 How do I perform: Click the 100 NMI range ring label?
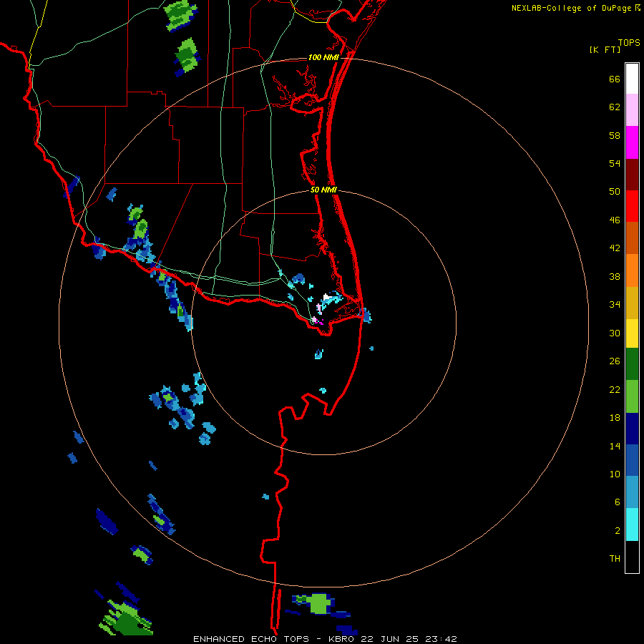323,57
